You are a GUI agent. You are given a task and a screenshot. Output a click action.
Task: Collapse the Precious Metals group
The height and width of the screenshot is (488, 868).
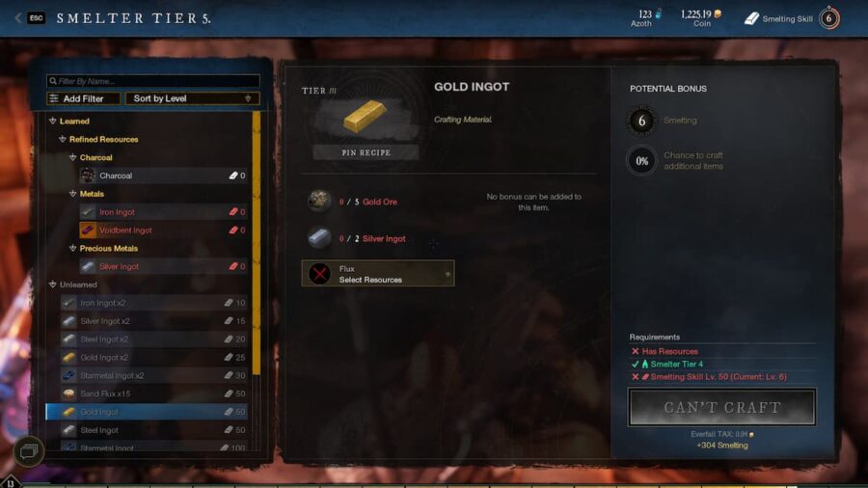pos(72,248)
